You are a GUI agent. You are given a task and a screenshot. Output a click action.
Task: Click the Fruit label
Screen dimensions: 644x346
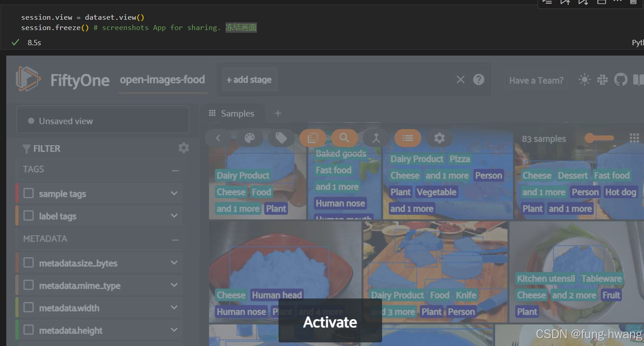pos(611,295)
